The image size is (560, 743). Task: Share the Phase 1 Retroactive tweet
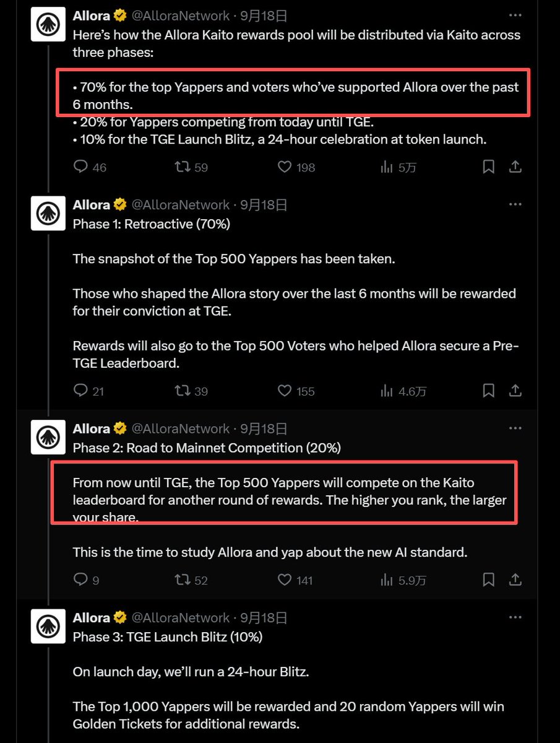point(515,391)
